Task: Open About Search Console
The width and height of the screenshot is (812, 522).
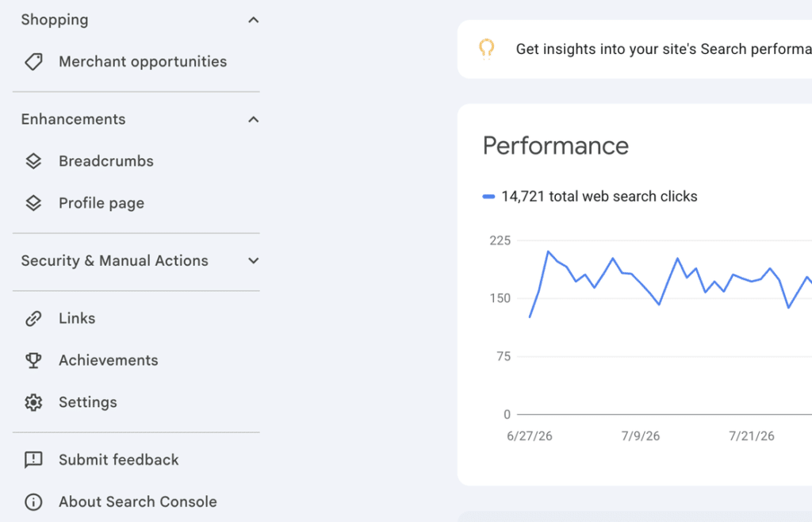Action: [136, 502]
